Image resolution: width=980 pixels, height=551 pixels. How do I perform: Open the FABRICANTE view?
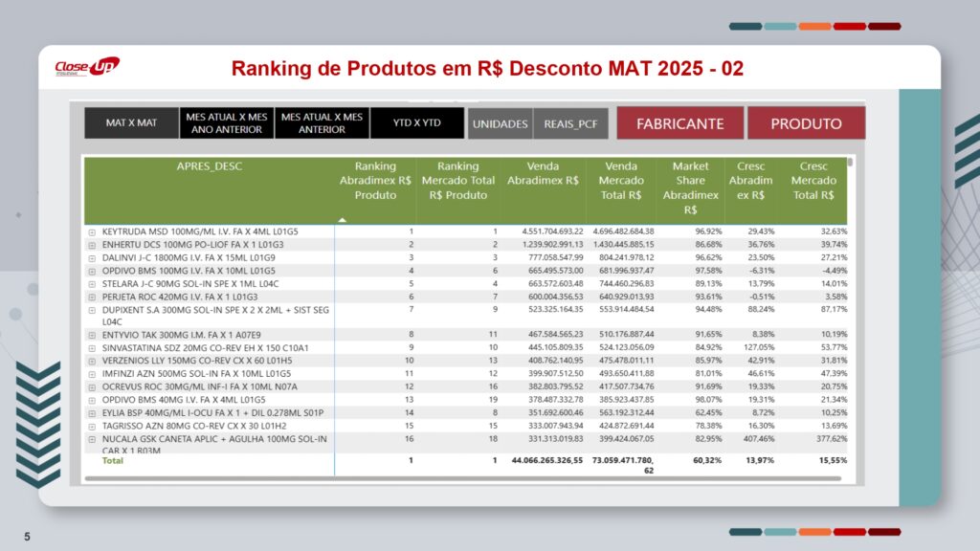[x=679, y=123]
